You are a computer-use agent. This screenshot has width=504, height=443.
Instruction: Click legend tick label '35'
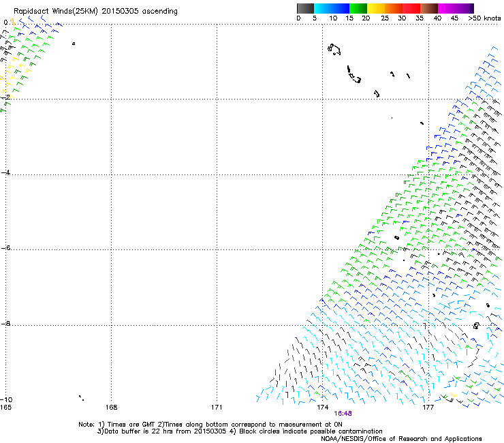[x=420, y=18]
